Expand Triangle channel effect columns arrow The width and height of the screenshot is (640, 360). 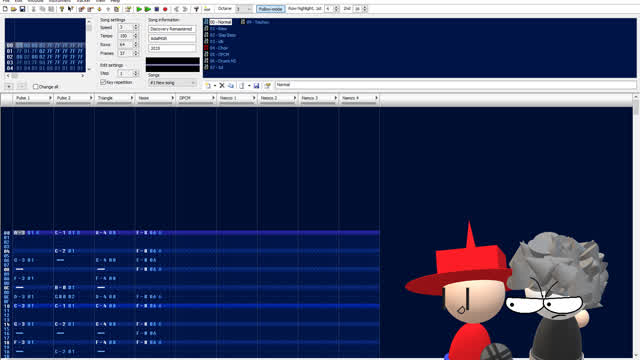pos(132,98)
